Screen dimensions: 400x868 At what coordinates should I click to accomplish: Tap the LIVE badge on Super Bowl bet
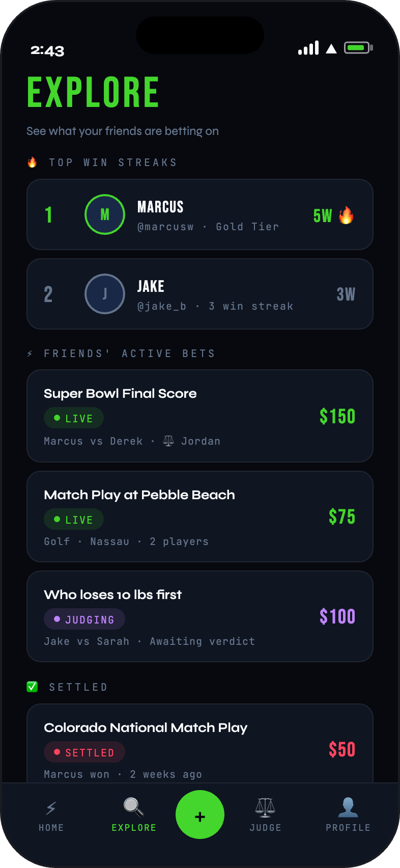pyautogui.click(x=74, y=418)
